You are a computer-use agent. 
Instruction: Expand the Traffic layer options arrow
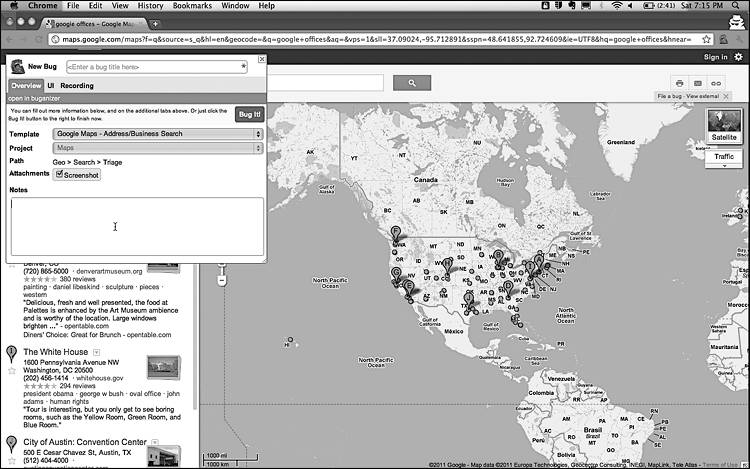point(724,165)
